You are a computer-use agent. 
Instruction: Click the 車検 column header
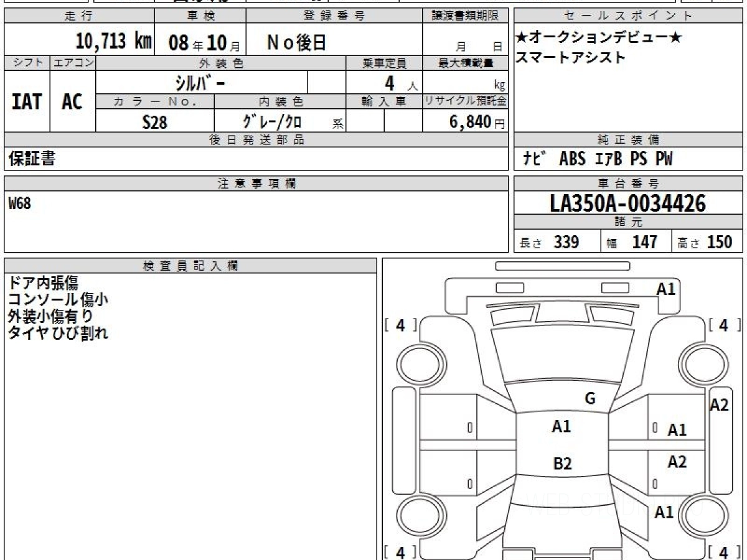tap(199, 16)
